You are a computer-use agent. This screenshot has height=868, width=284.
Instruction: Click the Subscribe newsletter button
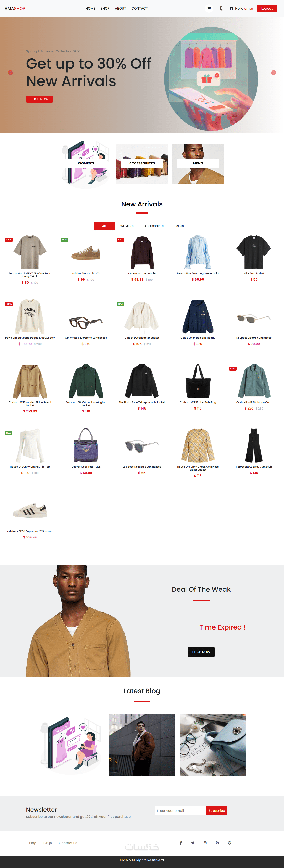pyautogui.click(x=217, y=811)
